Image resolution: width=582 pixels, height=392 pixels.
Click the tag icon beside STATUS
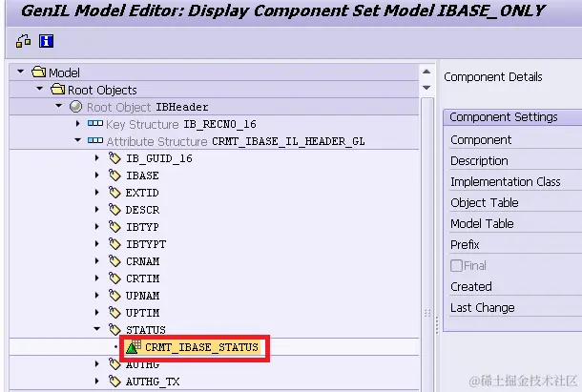click(x=114, y=330)
